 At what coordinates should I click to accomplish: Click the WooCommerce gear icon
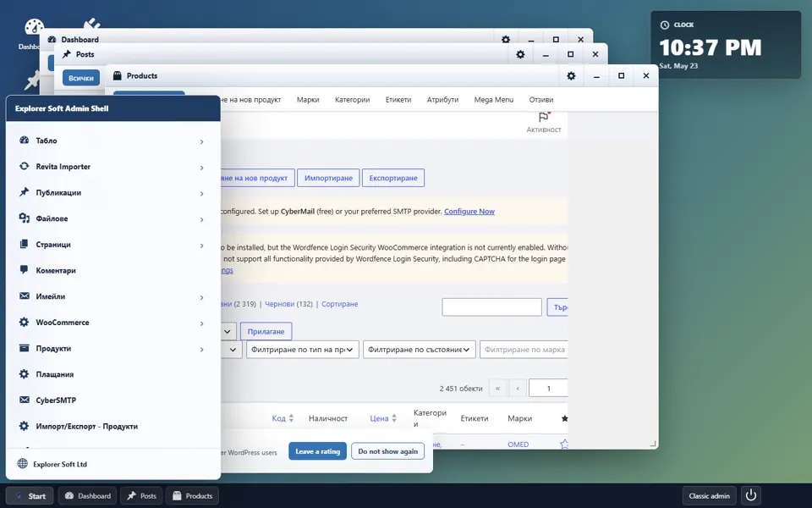click(x=24, y=322)
